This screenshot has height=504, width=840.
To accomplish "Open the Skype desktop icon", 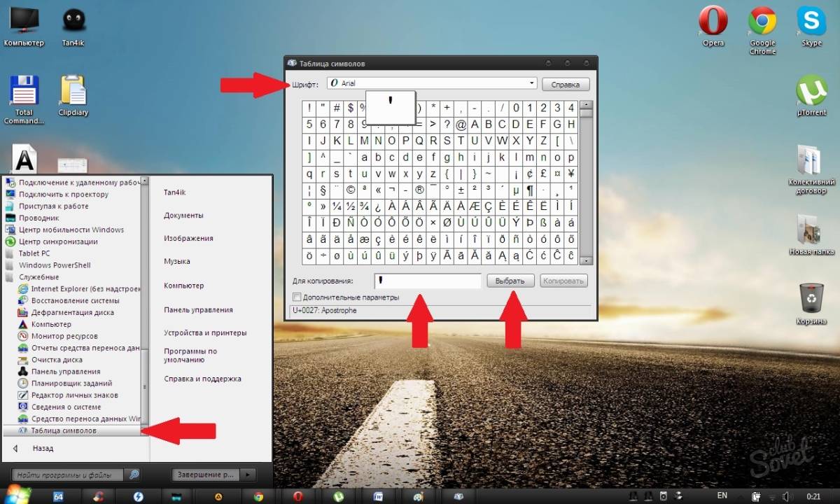I will tap(811, 22).
